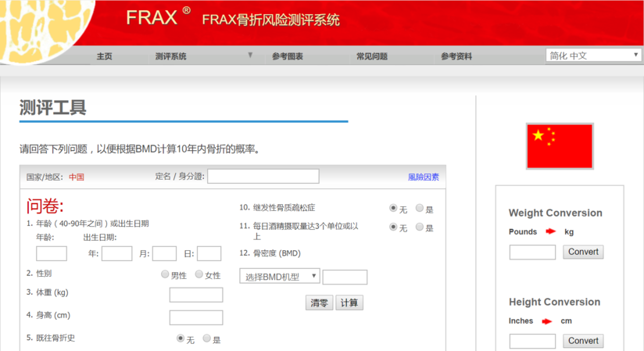
Task: Select 是 for 既往骨折史
Action: [206, 338]
